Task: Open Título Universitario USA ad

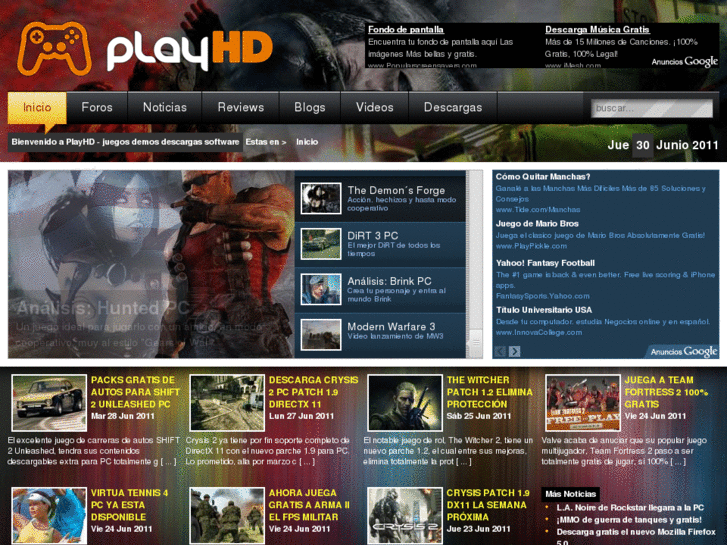Action: point(544,310)
